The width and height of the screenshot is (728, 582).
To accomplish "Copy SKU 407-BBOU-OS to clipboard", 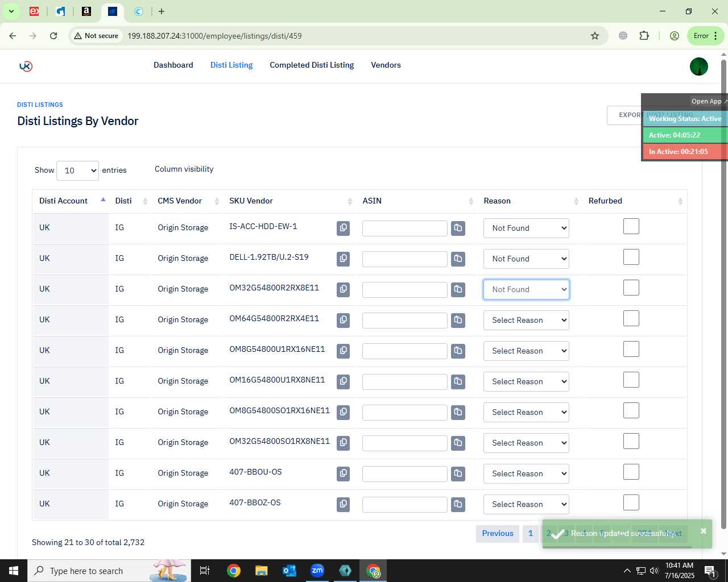I will point(343,473).
